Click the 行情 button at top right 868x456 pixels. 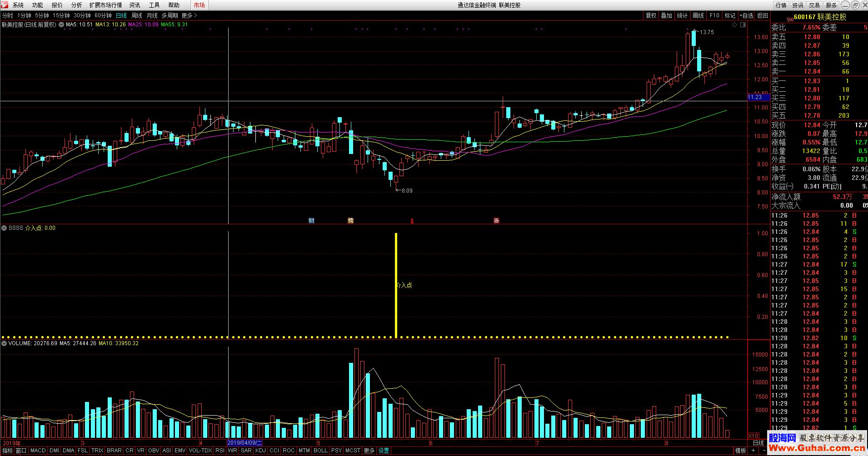click(781, 5)
